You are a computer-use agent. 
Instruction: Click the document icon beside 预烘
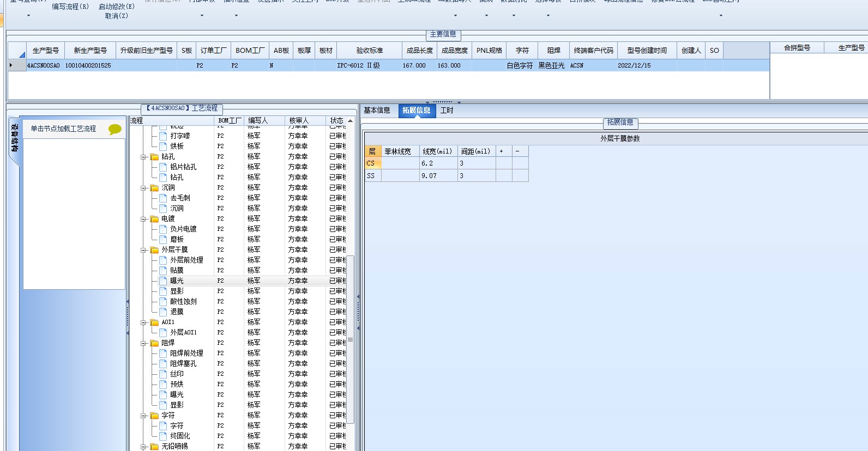pyautogui.click(x=163, y=384)
